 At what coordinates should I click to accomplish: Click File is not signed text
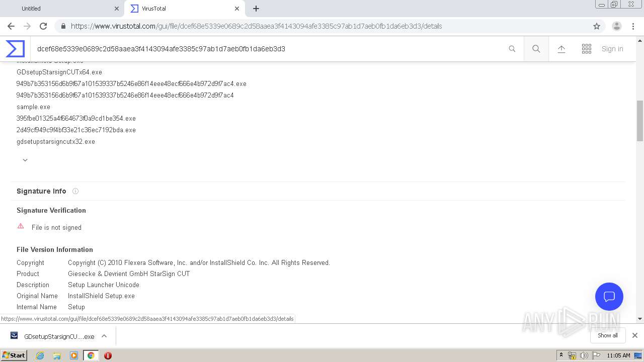click(56, 227)
